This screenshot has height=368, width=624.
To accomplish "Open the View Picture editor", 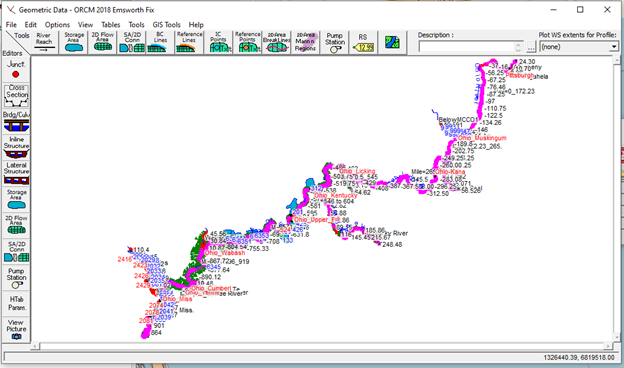I will [x=16, y=329].
